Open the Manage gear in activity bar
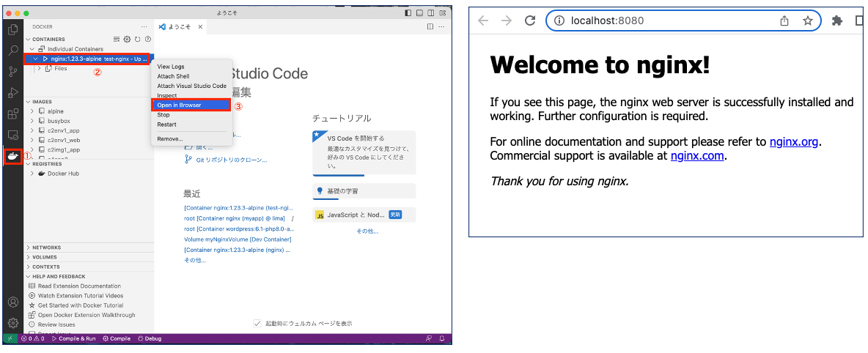 click(x=12, y=322)
